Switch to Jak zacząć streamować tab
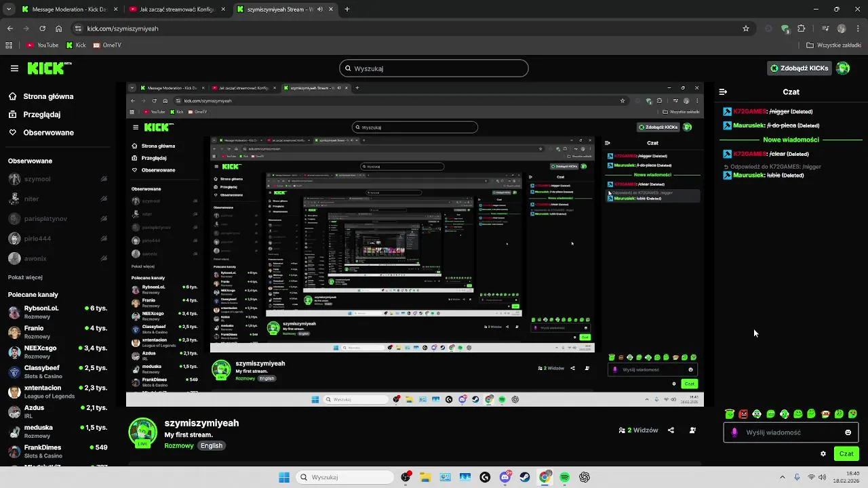The width and height of the screenshot is (868, 488). coord(178,9)
